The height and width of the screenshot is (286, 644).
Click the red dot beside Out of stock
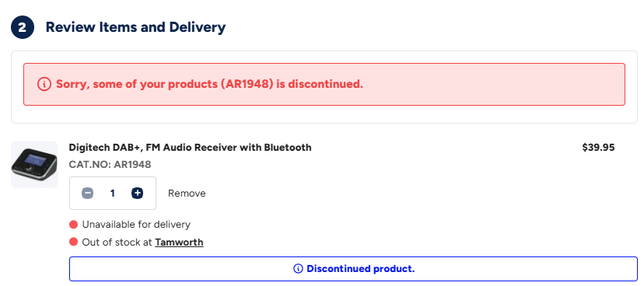[x=74, y=242]
